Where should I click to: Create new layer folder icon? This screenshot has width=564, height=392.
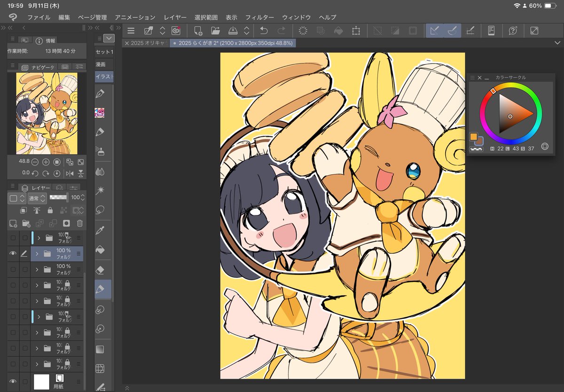26,223
